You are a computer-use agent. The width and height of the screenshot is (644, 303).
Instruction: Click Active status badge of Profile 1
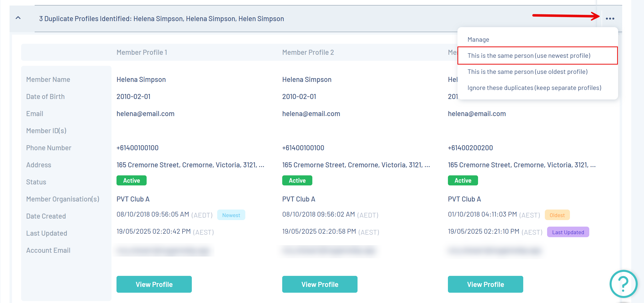coord(131,180)
